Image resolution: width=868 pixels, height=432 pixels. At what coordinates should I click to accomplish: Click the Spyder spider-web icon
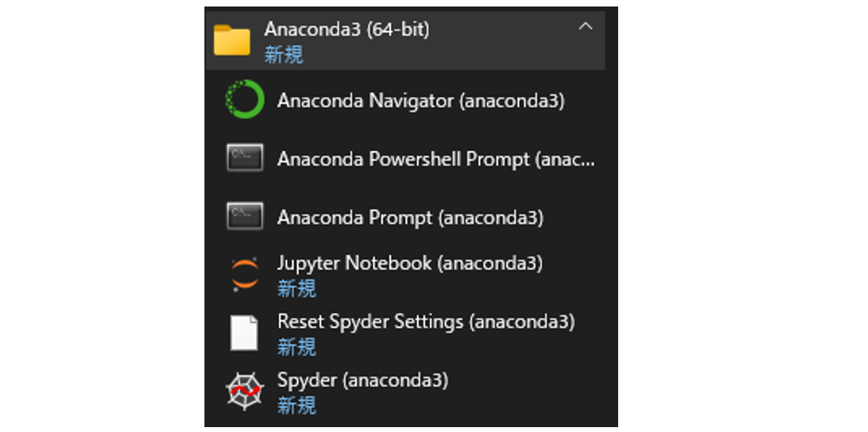244,391
